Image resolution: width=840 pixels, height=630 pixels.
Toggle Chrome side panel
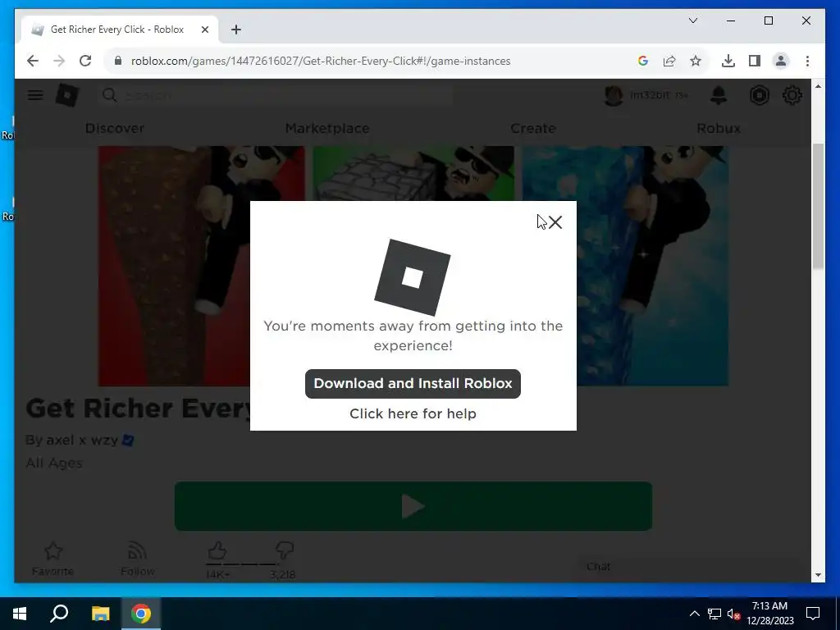pyautogui.click(x=755, y=61)
